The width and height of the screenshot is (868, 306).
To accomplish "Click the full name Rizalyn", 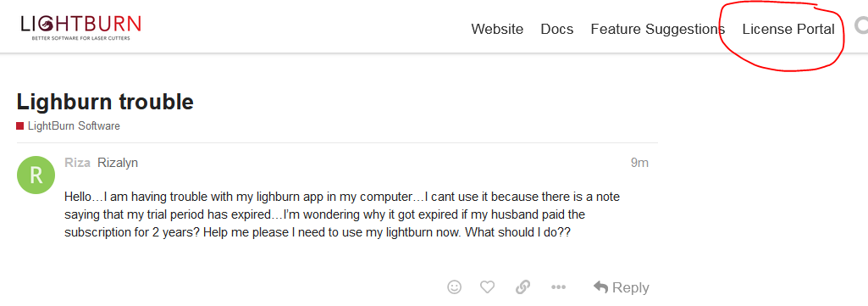I will [x=118, y=163].
